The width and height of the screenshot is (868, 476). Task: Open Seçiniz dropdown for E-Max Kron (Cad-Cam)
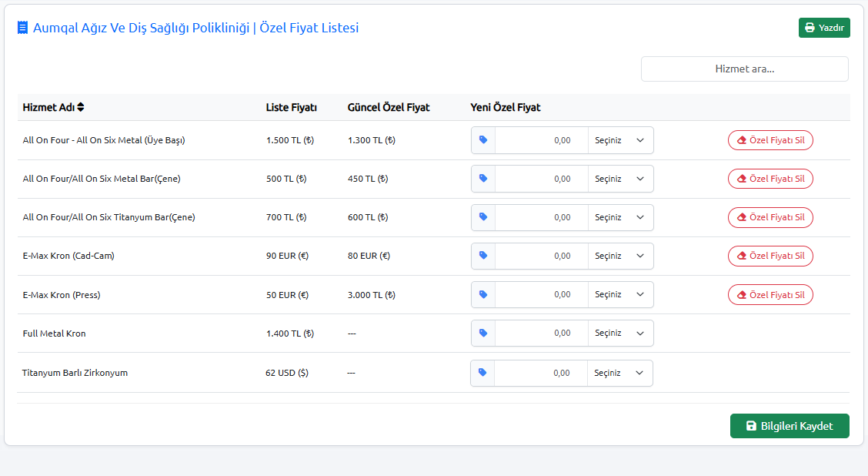tap(620, 256)
